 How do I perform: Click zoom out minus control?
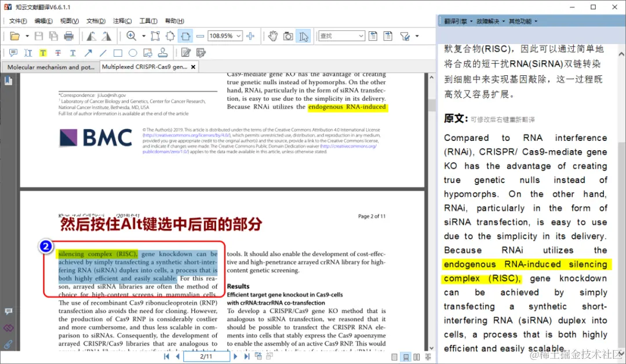pyautogui.click(x=201, y=36)
